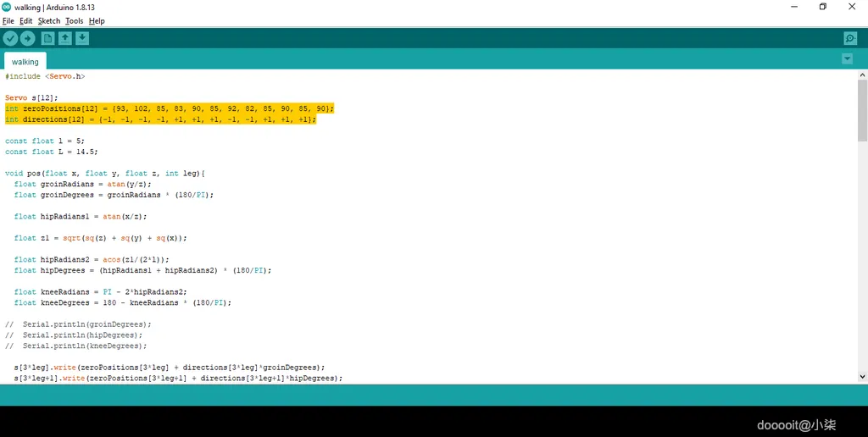Click the commented Serial.println(hipDegrees) line
Screen dimensions: 868x437
coord(74,335)
